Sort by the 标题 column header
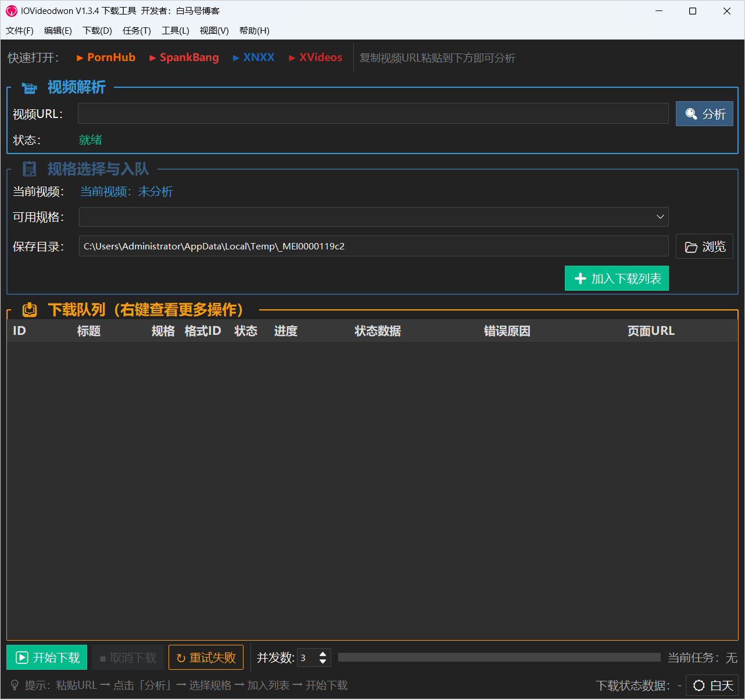Screen dimensions: 745x700 tap(89, 331)
